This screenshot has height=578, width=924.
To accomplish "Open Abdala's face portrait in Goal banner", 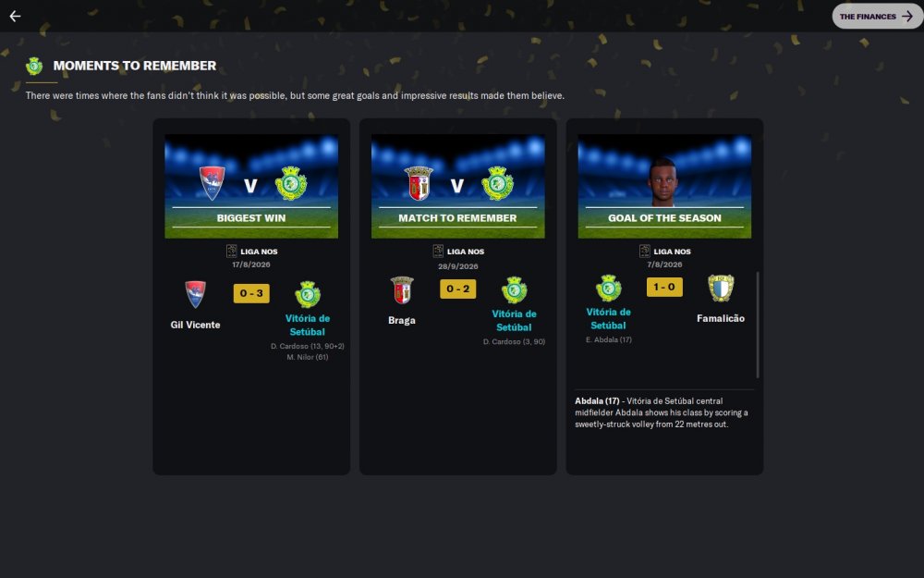I will pos(663,181).
